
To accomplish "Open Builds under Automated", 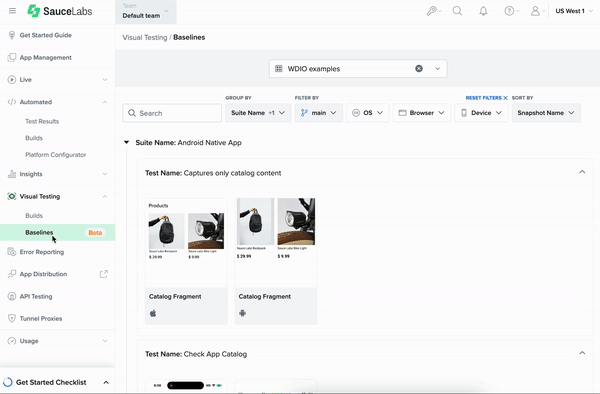I will [x=34, y=138].
